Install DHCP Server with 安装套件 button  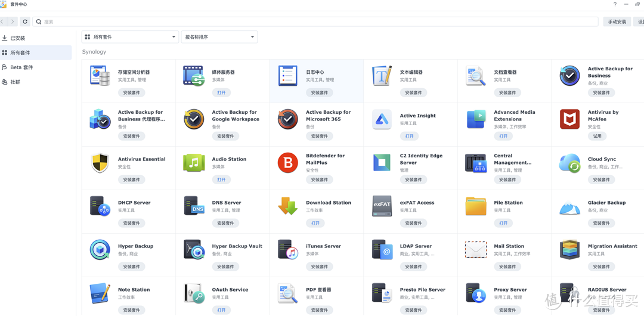click(x=131, y=223)
